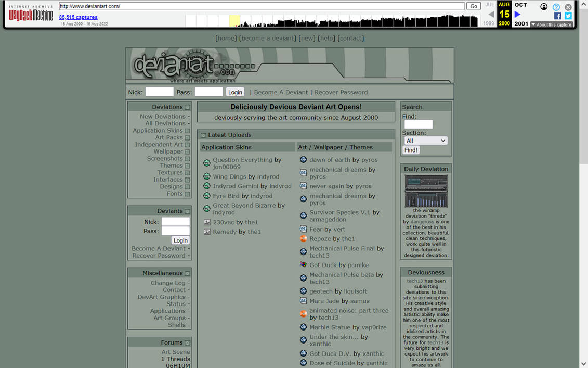This screenshot has height=368, width=588.
Task: Open the contact nav link
Action: (x=350, y=39)
